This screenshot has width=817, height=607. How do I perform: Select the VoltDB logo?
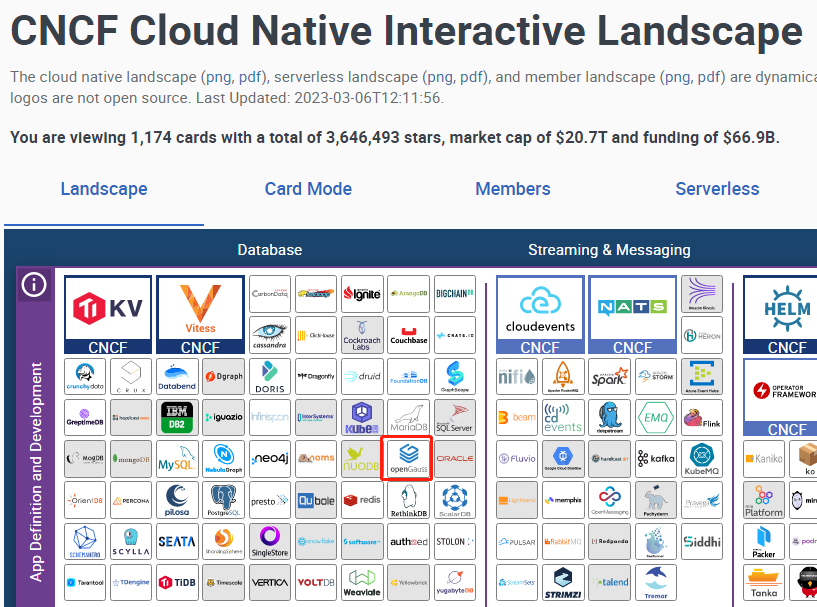316,583
